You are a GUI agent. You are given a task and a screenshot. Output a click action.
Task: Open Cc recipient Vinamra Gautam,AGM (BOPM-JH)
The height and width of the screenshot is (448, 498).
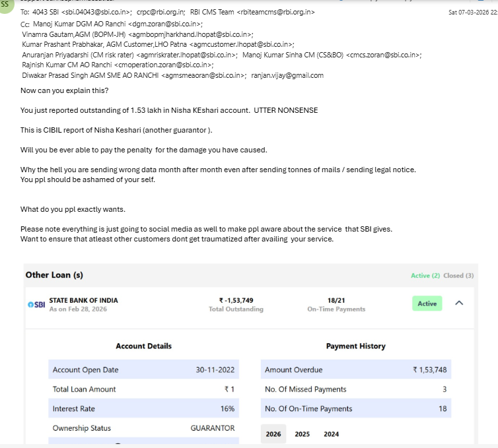click(x=137, y=34)
